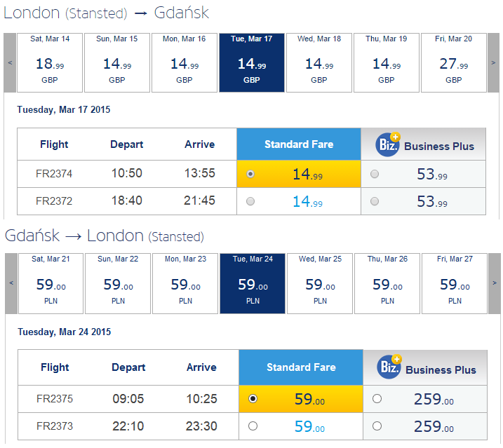Viewport: 503px width, 448px height.
Task: Switch return date to Sun, Mar 22
Action: point(118,283)
